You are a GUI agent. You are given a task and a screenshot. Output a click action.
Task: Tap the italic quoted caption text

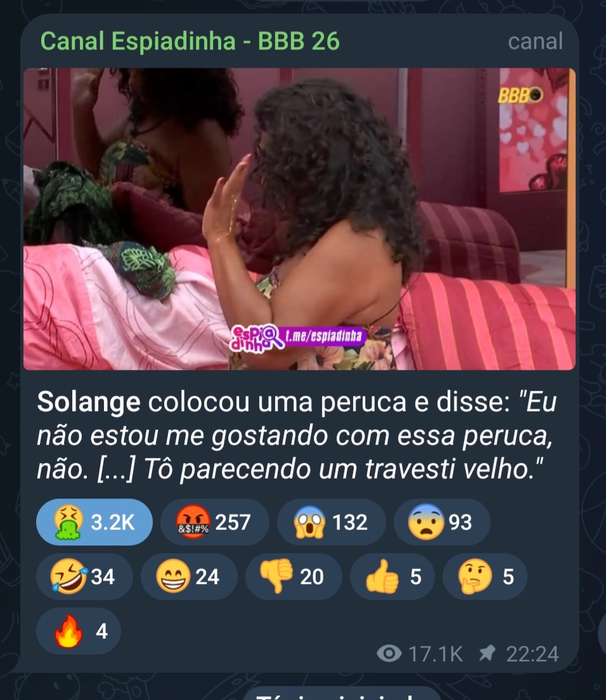[297, 435]
